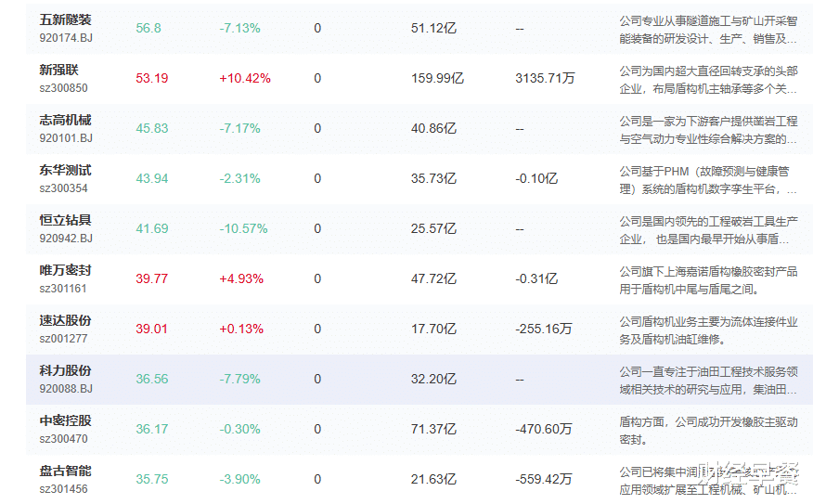Click stock code 920942.BJ
This screenshot has width=813, height=504.
coord(66,239)
